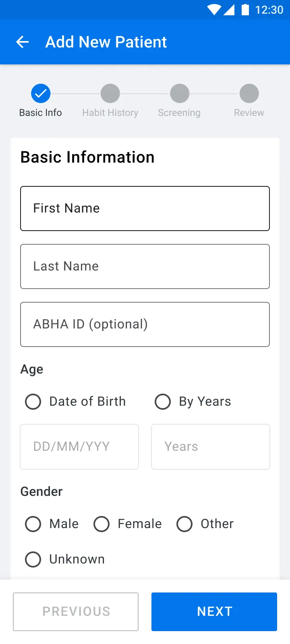Focus the First Name field

coord(145,208)
